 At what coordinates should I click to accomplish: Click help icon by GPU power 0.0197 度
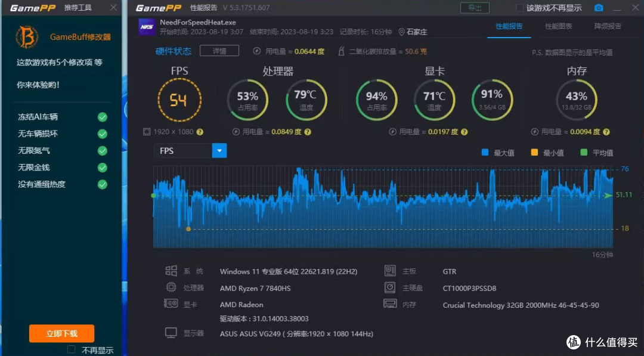464,132
